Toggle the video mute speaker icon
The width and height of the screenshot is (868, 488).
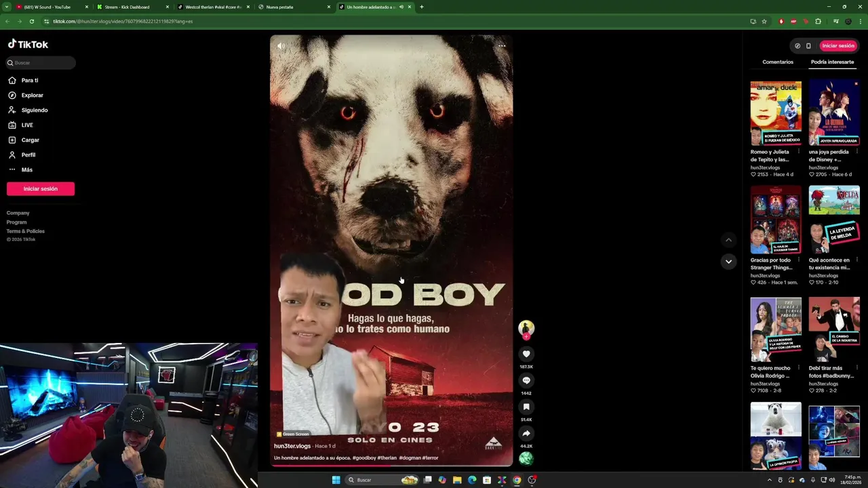point(281,46)
